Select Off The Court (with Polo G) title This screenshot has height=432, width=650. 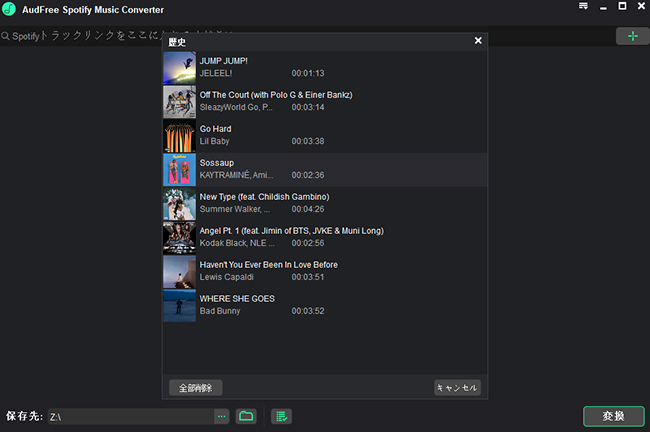pos(276,95)
